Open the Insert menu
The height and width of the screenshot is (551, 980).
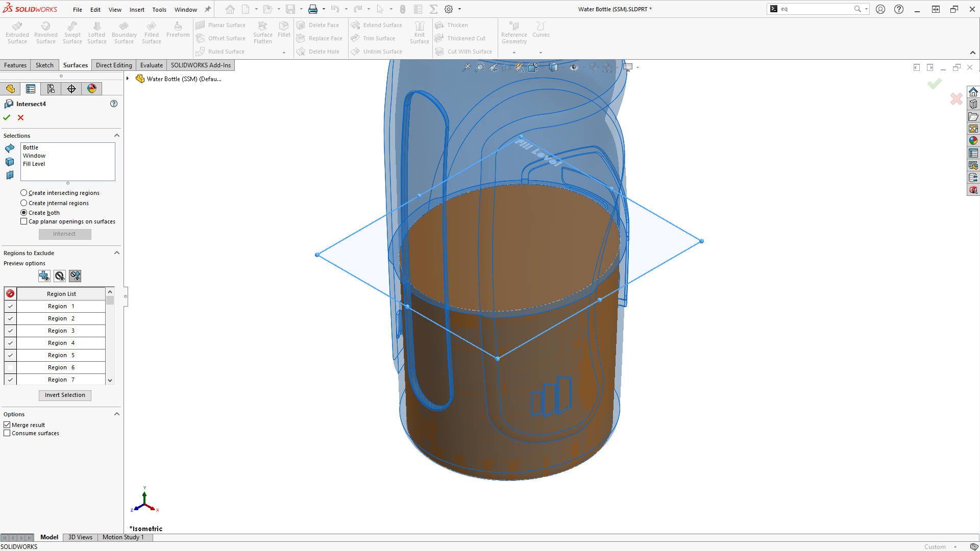pos(137,9)
